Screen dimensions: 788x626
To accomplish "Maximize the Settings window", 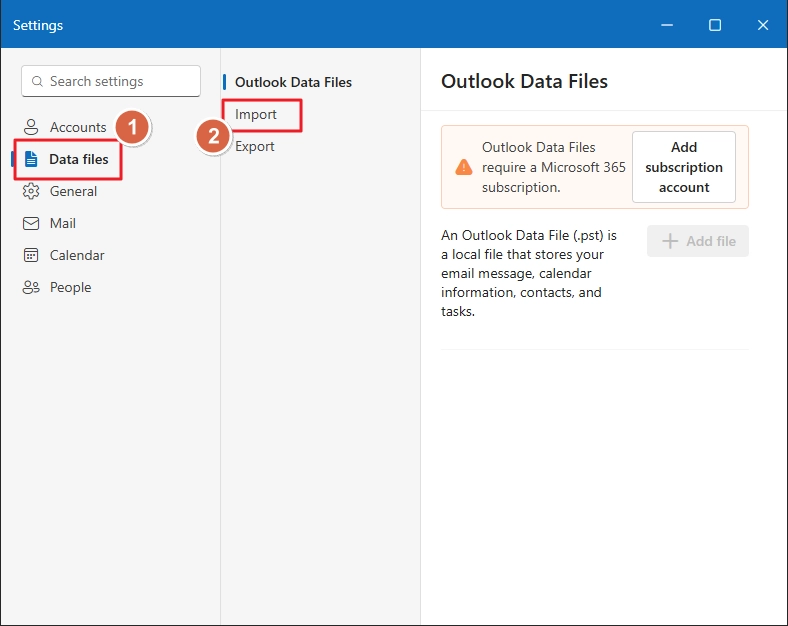I will (x=715, y=25).
